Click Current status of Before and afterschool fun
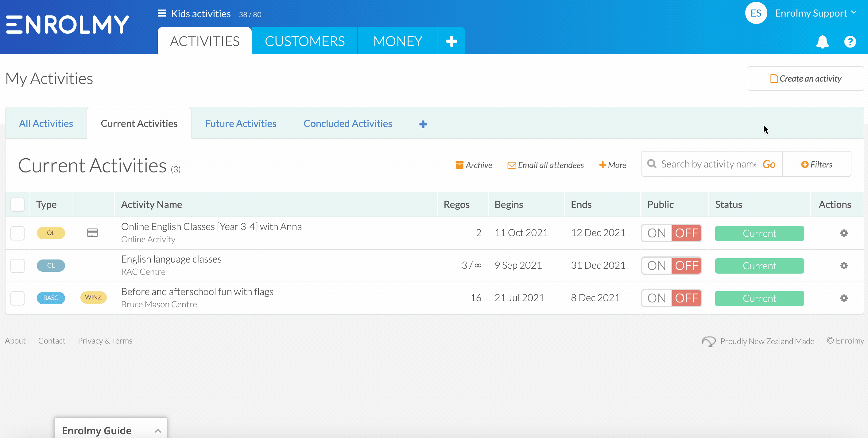The width and height of the screenshot is (868, 438). point(759,298)
